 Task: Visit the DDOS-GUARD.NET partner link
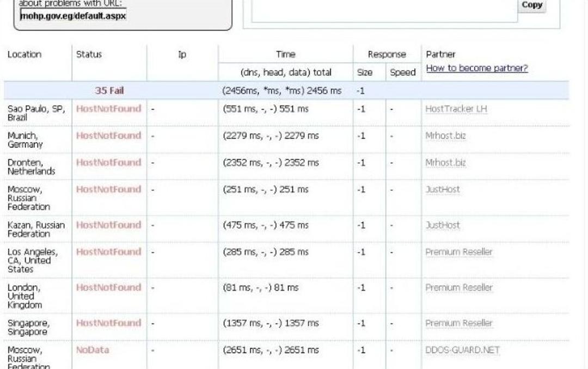click(x=462, y=350)
